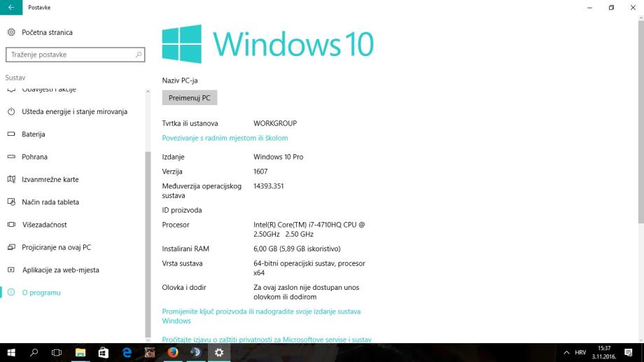The height and width of the screenshot is (362, 644).
Task: Select the O programu info icon
Action: pyautogui.click(x=11, y=292)
